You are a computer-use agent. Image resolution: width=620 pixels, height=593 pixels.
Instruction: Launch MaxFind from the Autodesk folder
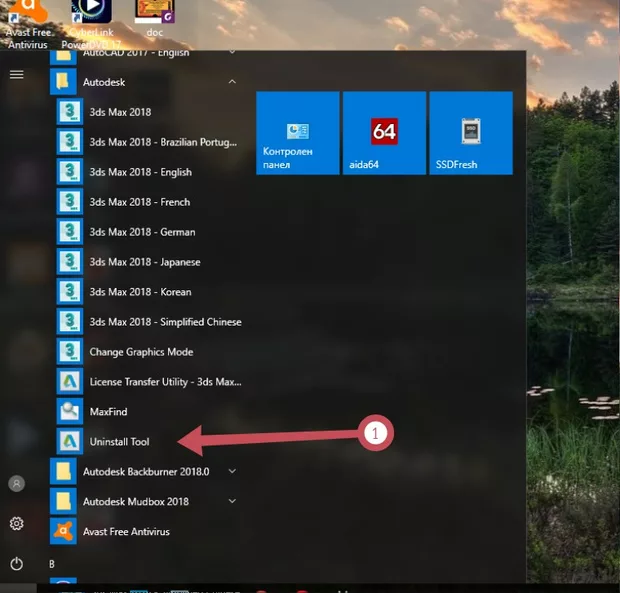point(108,412)
